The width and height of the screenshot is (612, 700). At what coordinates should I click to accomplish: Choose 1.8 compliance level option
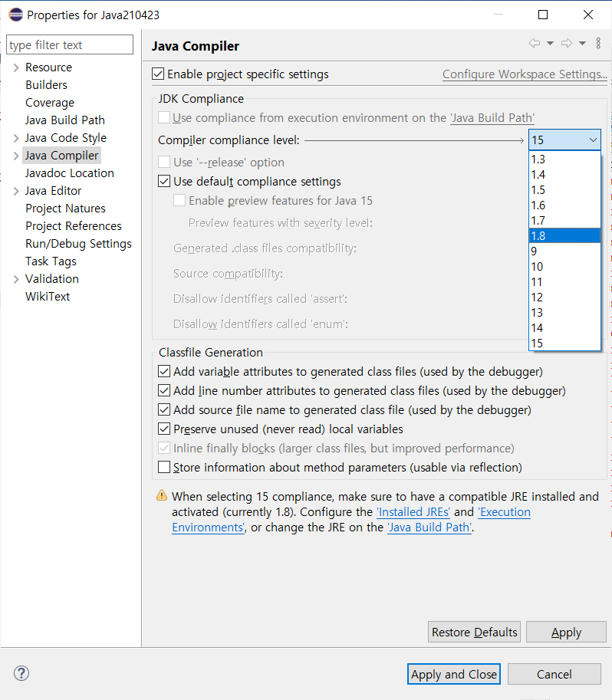pyautogui.click(x=564, y=235)
